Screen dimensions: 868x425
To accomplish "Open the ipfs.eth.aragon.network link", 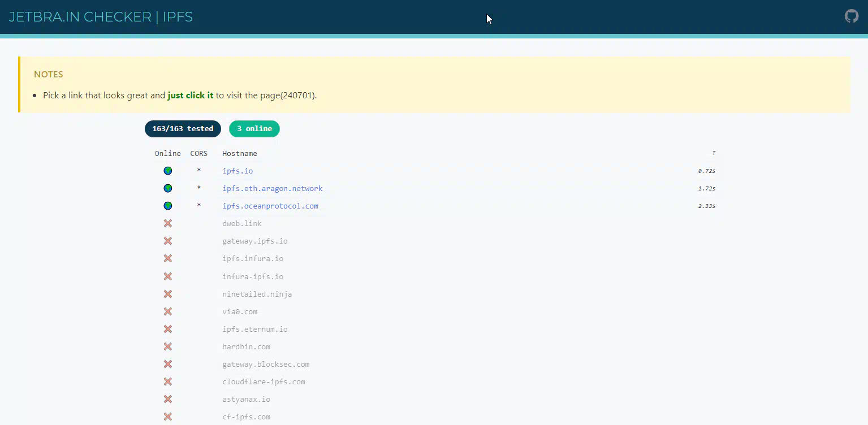I will pyautogui.click(x=273, y=188).
